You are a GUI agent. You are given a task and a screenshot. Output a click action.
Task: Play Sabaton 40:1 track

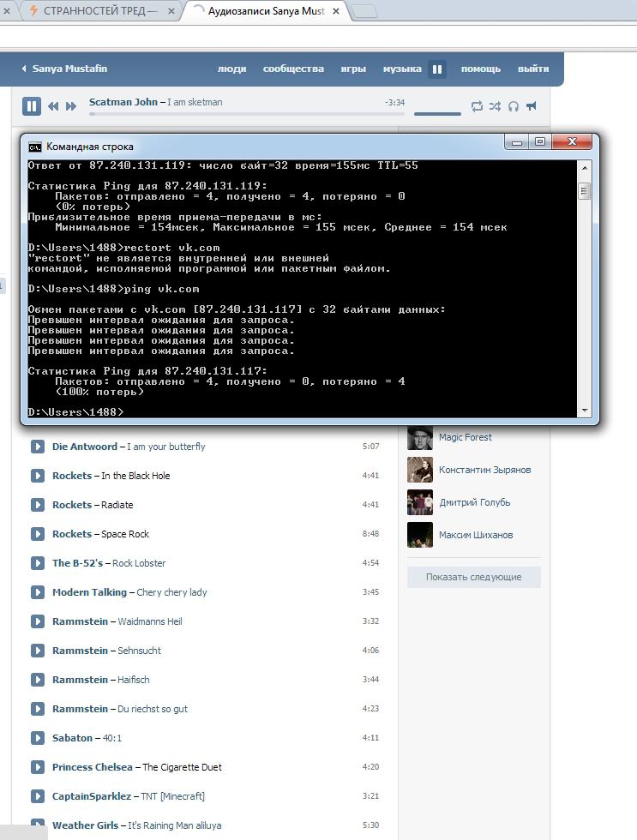38,738
